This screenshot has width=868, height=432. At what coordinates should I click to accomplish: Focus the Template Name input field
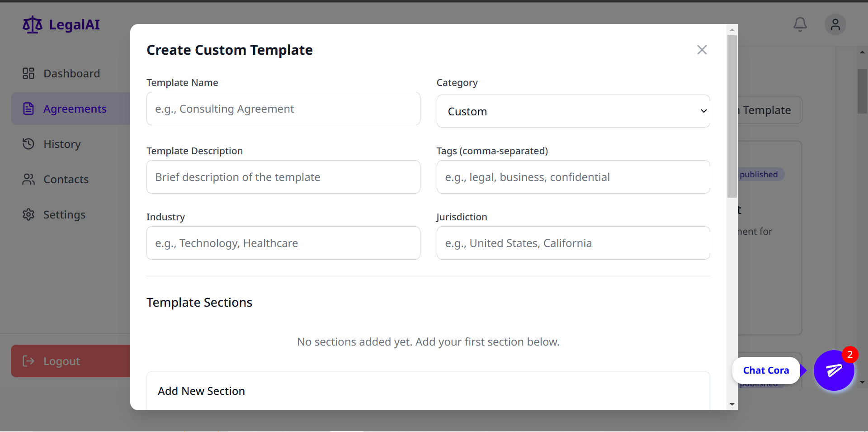point(283,109)
